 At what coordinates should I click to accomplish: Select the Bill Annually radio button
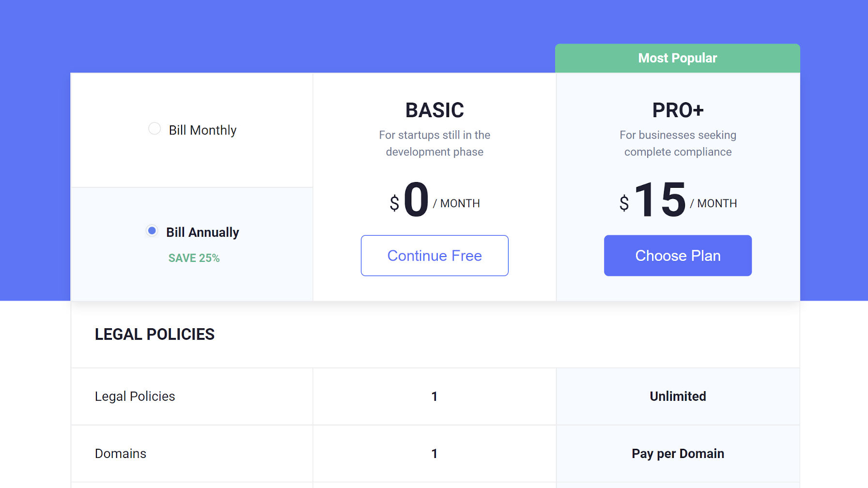[x=152, y=231]
